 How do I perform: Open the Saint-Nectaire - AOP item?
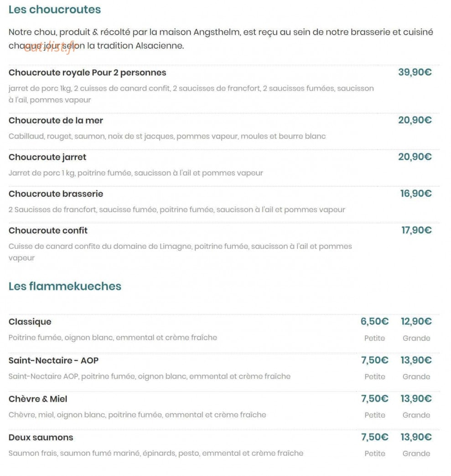pos(53,361)
